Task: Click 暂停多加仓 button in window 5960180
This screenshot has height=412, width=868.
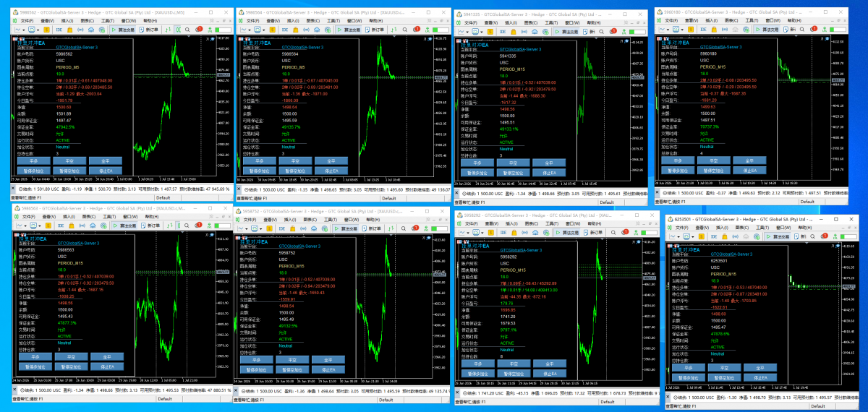Action: [x=676, y=171]
